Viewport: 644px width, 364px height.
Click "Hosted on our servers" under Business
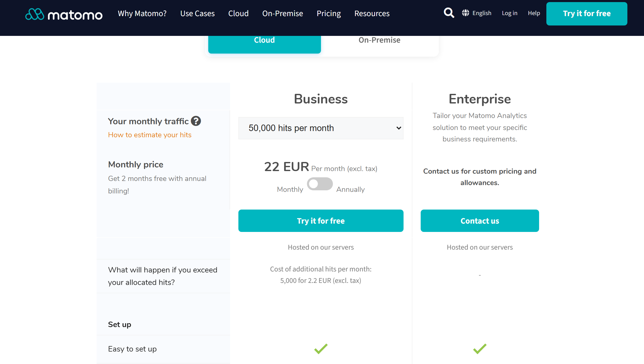321,247
